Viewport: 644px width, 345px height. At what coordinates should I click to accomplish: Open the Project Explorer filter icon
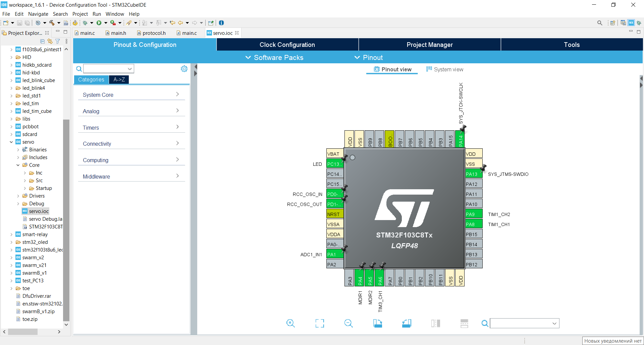[58, 41]
